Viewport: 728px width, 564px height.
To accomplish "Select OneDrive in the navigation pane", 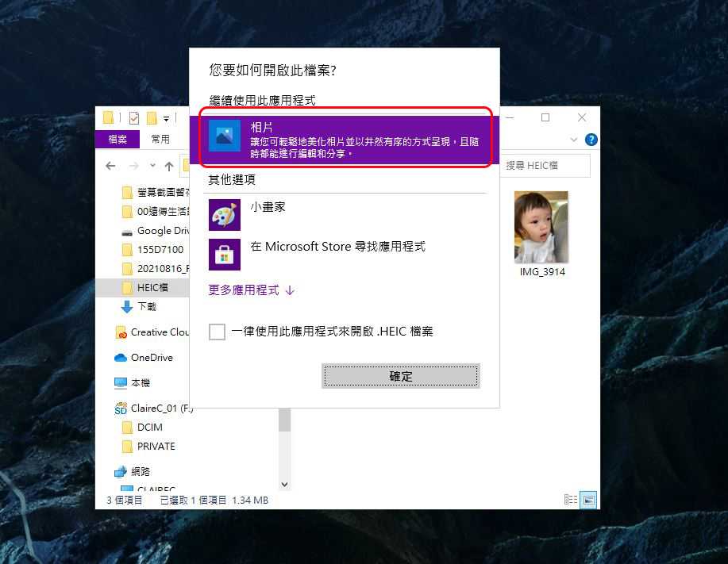I will click(x=151, y=358).
